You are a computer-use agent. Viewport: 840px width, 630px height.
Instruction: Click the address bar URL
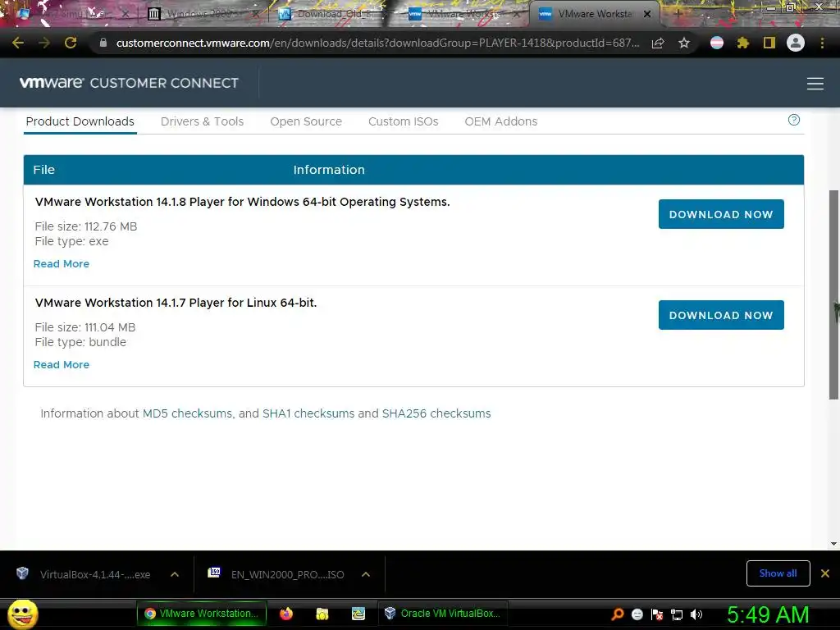pyautogui.click(x=377, y=43)
